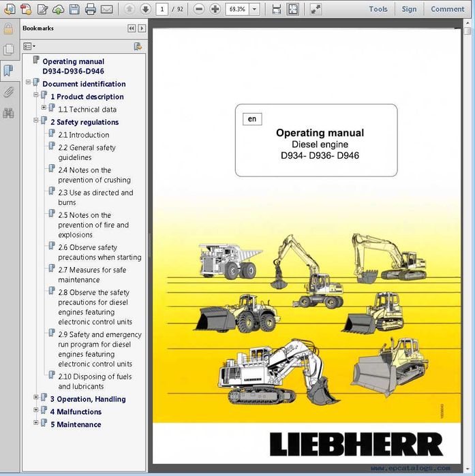Open the Comment pane

pyautogui.click(x=447, y=9)
